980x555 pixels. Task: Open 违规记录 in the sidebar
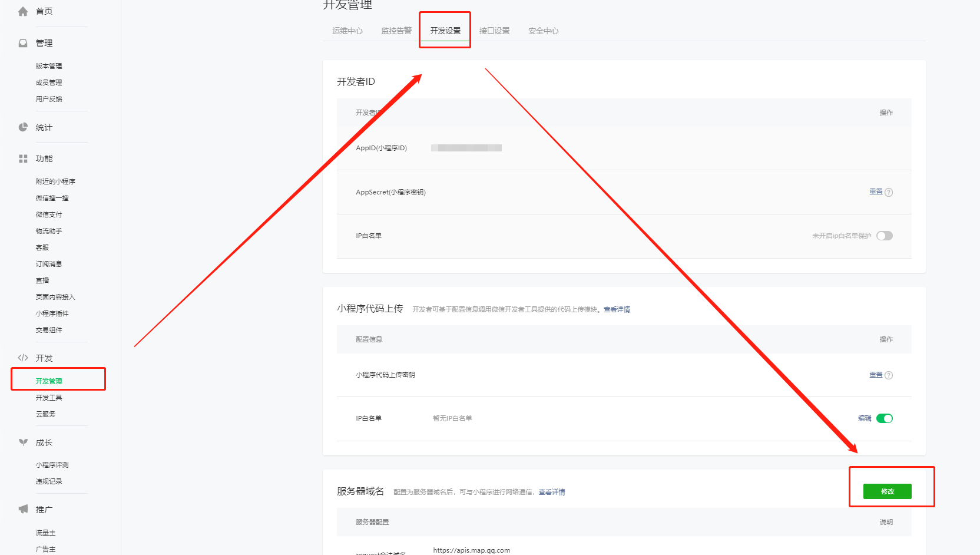coord(49,481)
